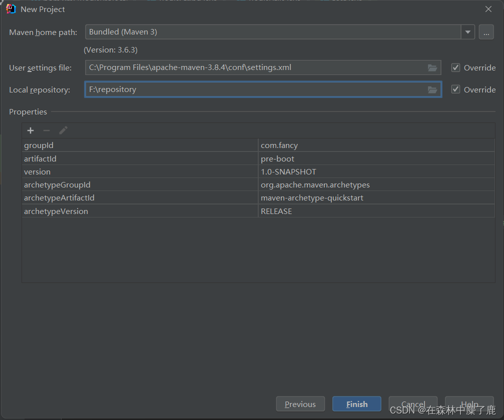Click the remove property minus icon
The height and width of the screenshot is (420, 504).
pyautogui.click(x=47, y=130)
